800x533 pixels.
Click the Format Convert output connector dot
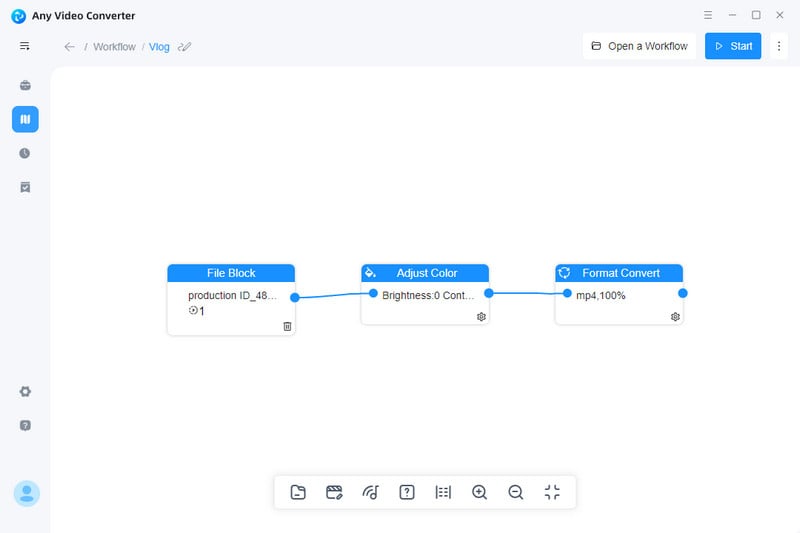tap(683, 293)
